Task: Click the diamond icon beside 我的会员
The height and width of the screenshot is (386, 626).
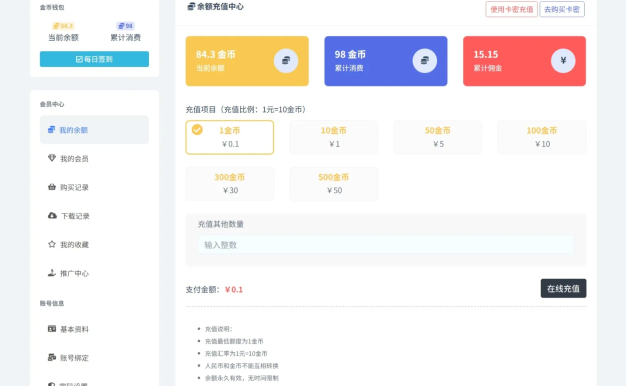Action: (x=52, y=158)
